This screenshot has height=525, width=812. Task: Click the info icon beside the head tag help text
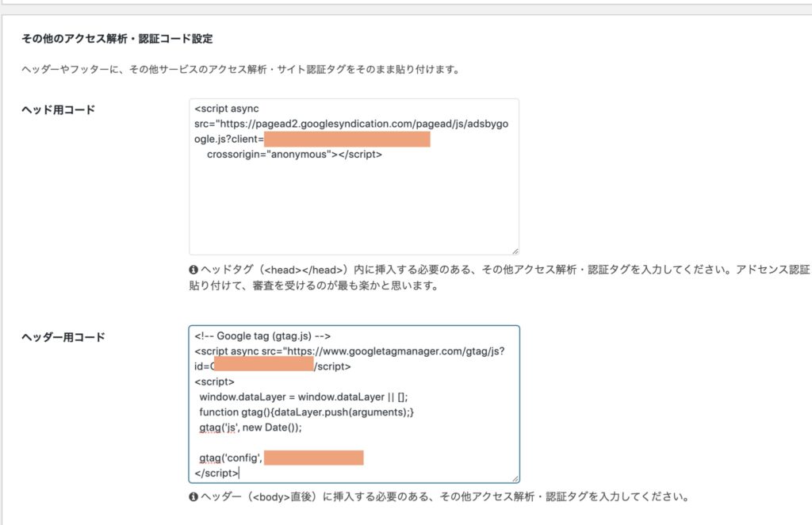193,270
